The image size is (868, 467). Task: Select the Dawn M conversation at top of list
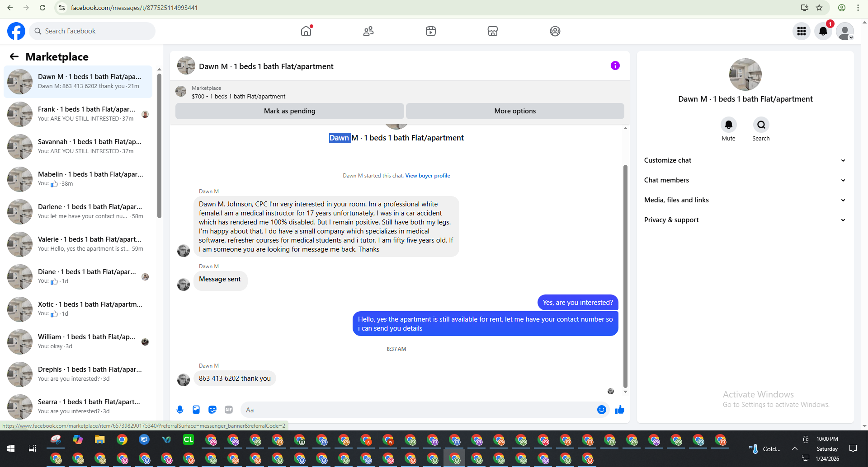(x=78, y=82)
